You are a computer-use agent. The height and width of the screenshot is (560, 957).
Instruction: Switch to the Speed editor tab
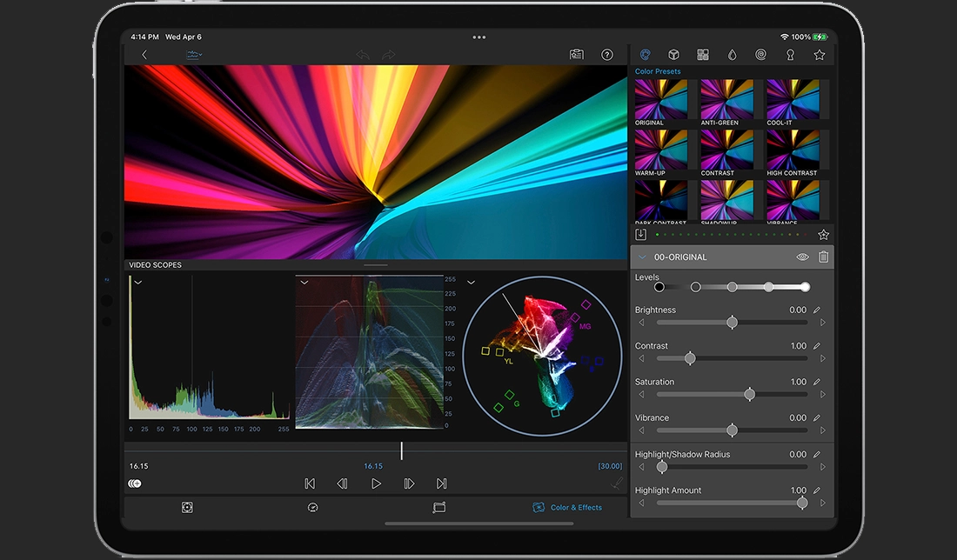pos(312,507)
